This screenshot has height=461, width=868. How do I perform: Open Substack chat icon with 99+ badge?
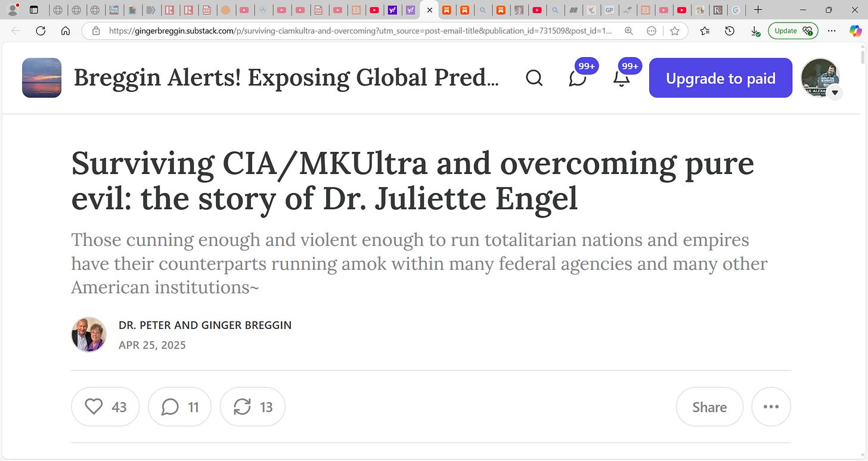[x=578, y=78]
